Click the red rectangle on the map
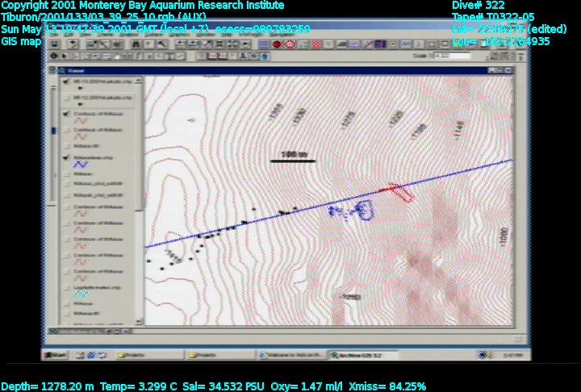 tap(399, 192)
